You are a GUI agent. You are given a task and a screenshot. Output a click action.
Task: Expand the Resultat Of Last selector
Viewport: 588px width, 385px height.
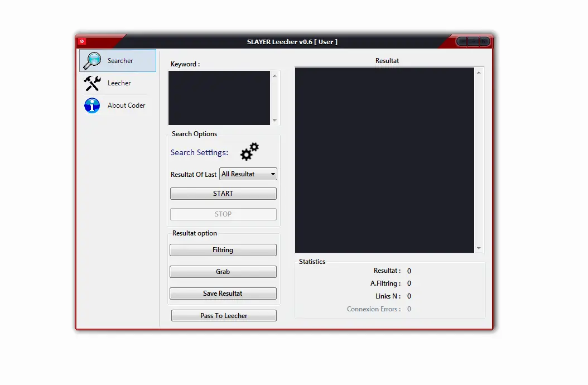(248, 174)
